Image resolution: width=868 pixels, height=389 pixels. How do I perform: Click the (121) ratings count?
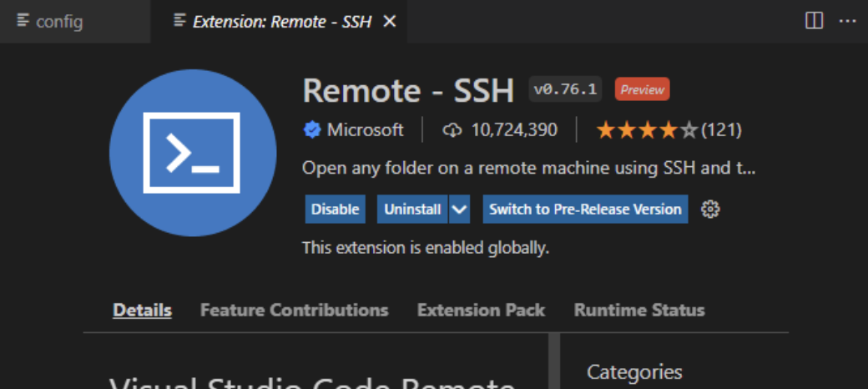721,130
